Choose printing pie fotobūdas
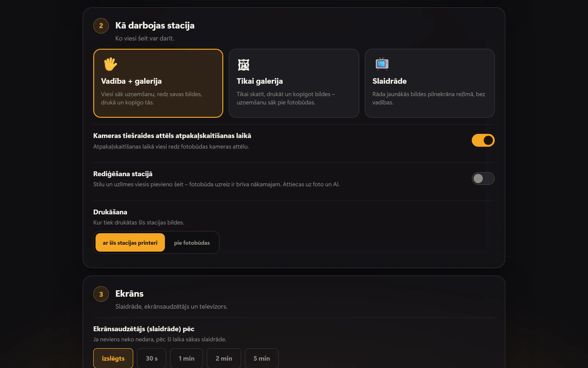 (192, 243)
